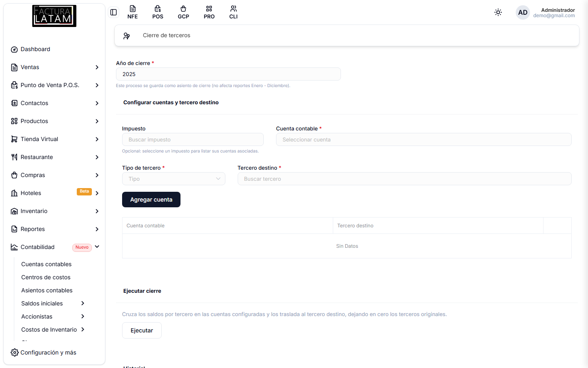Open the Asientos contables submenu item
This screenshot has width=588, height=368.
click(x=47, y=290)
